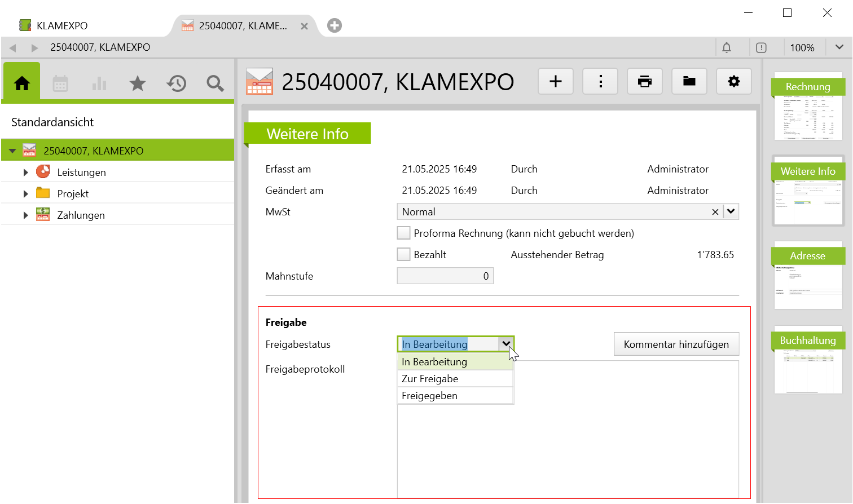853x504 pixels.
Task: Open the MwSt dropdown arrow
Action: 731,212
